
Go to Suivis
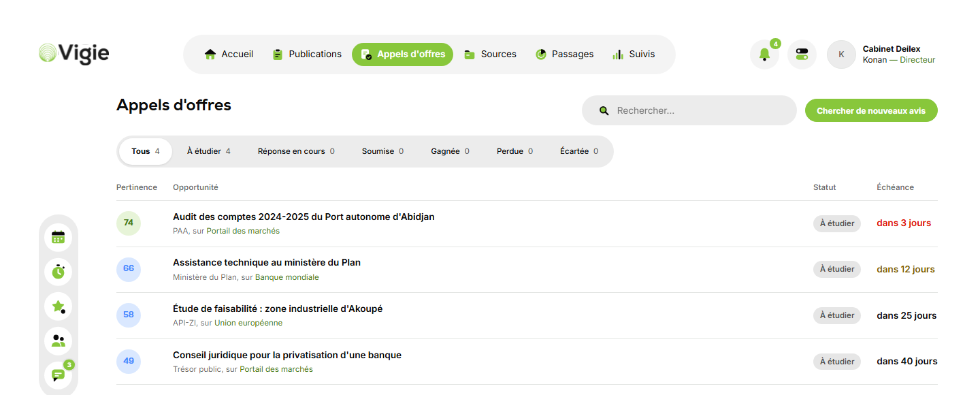point(634,54)
